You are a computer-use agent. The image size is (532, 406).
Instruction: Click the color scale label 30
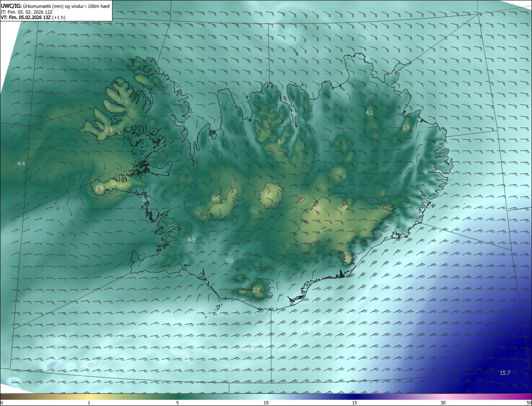[x=443, y=403]
